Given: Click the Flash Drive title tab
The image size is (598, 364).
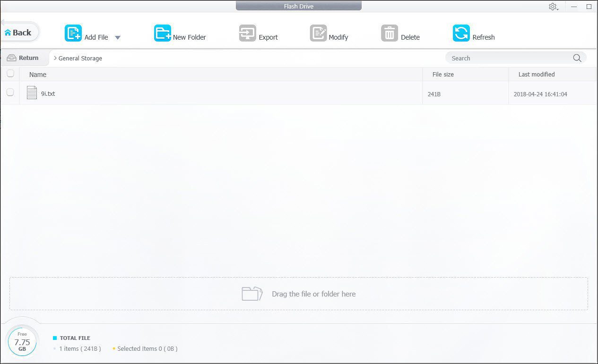Looking at the screenshot, I should point(299,6).
